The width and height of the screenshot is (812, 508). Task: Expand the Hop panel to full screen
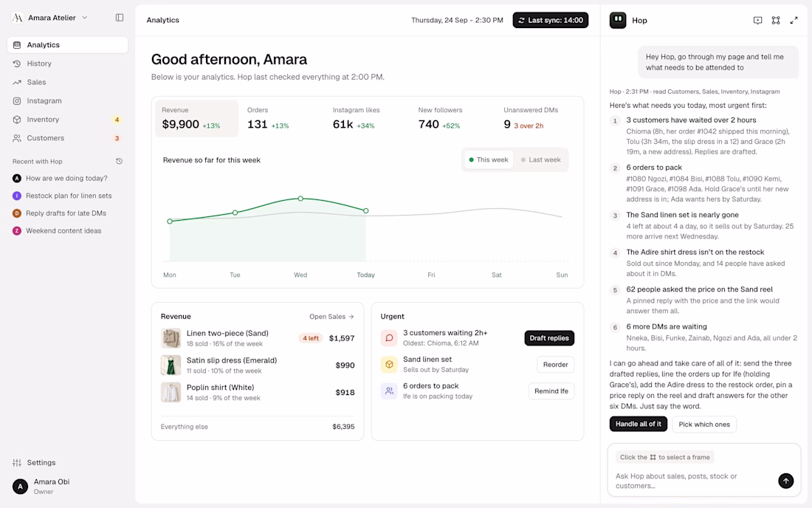click(794, 20)
